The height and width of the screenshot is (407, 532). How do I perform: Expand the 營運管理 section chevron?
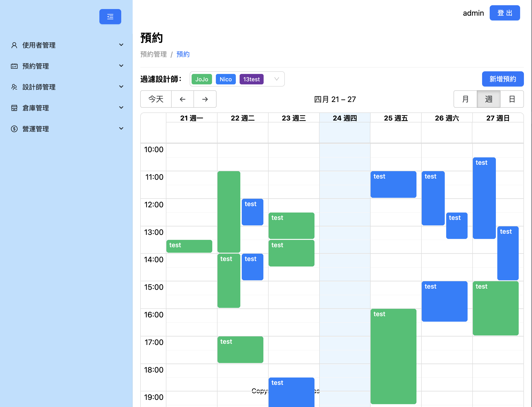point(121,129)
